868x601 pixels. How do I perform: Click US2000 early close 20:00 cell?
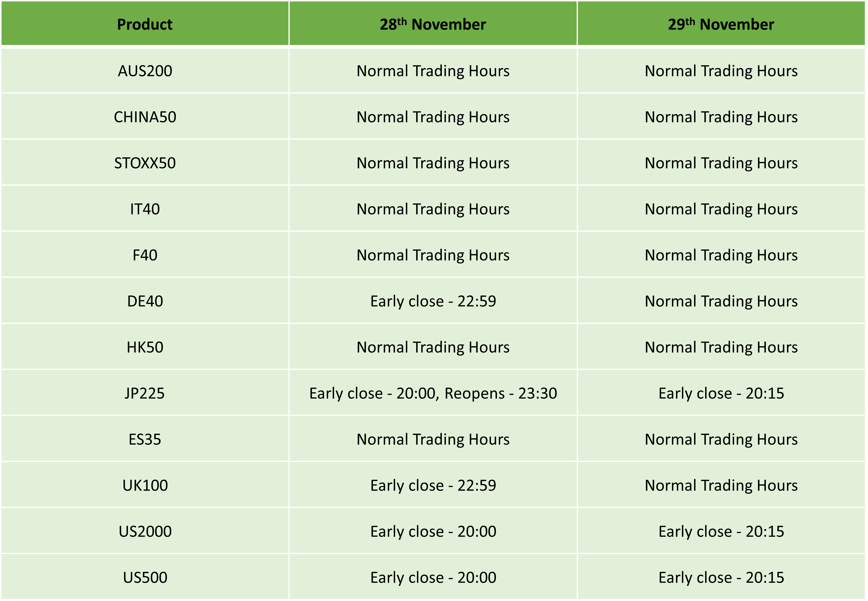(x=433, y=531)
